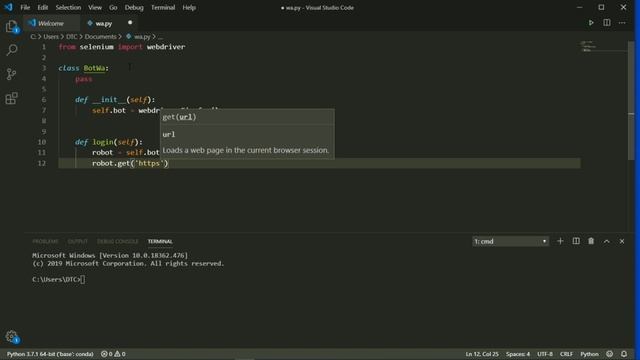Open the Extensions view
Screen dimensions: 640x360
(x=11, y=98)
